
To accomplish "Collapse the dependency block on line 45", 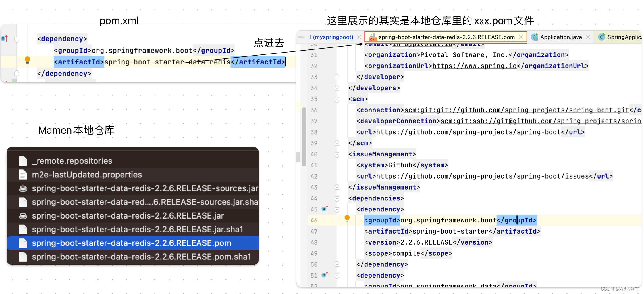I will tap(337, 209).
